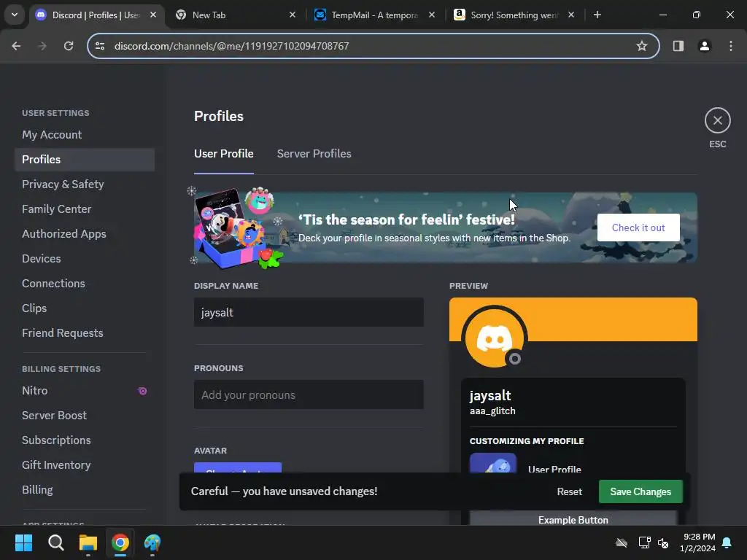Open Devices settings
Screen dimensions: 747x560
pyautogui.click(x=85, y=259)
